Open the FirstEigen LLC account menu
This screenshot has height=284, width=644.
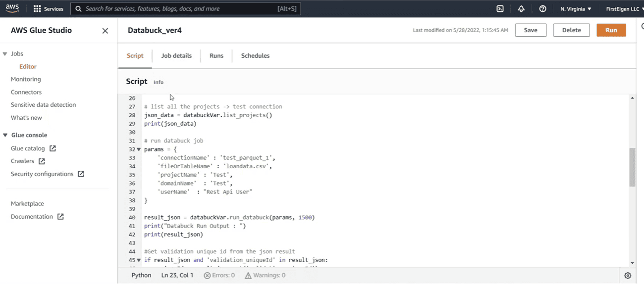point(624,9)
